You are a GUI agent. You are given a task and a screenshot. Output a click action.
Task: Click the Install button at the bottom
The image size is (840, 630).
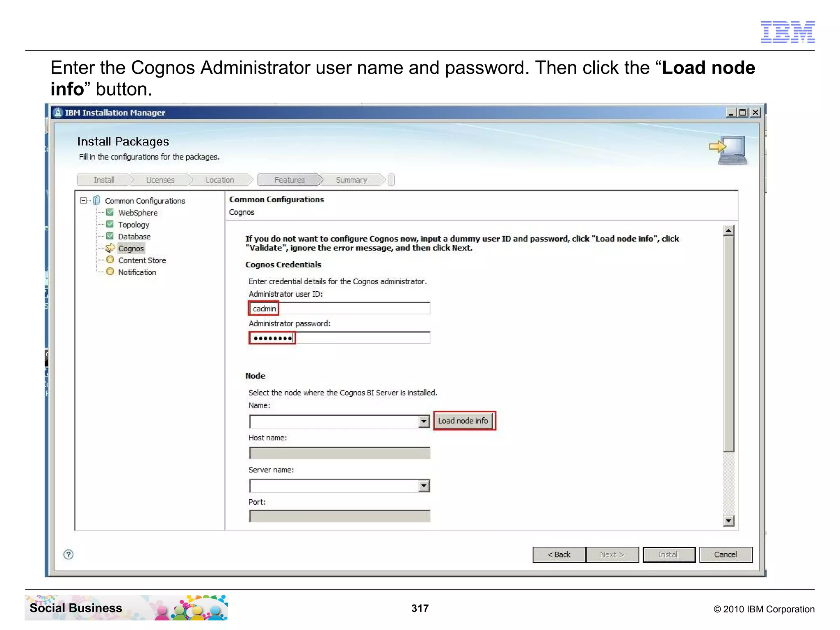click(669, 555)
